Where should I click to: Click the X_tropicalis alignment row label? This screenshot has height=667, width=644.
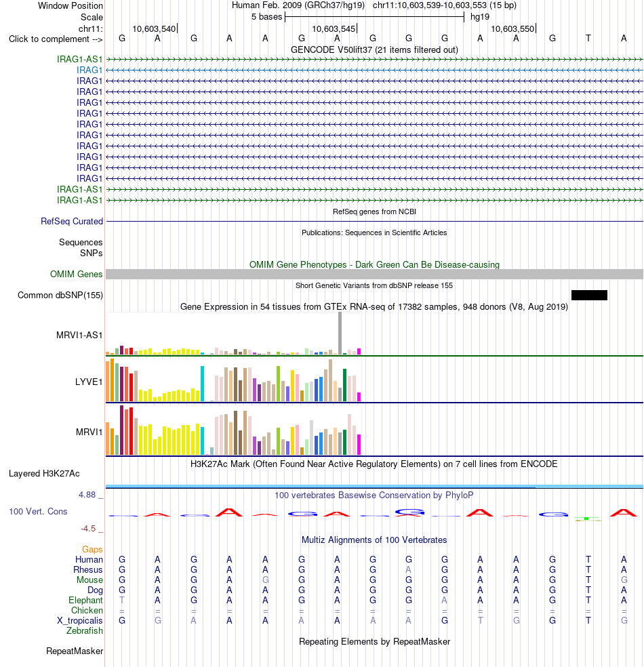pyautogui.click(x=79, y=621)
